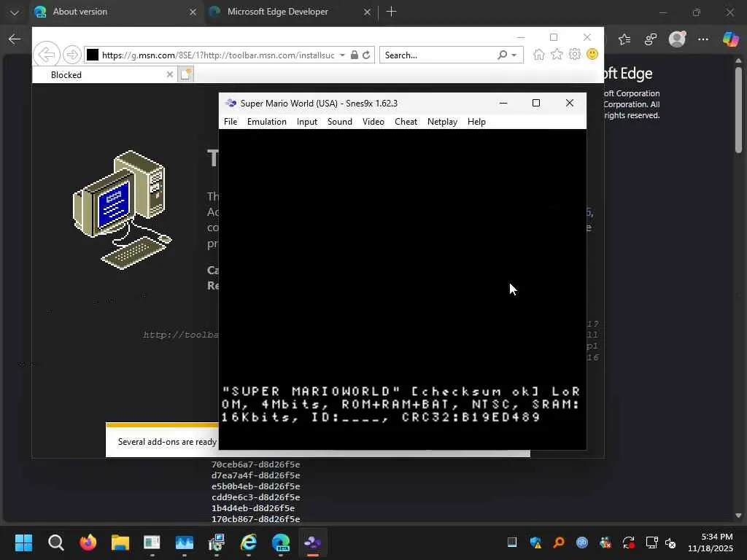
Task: Open the Tools gear in Internet Explorer
Action: click(575, 55)
